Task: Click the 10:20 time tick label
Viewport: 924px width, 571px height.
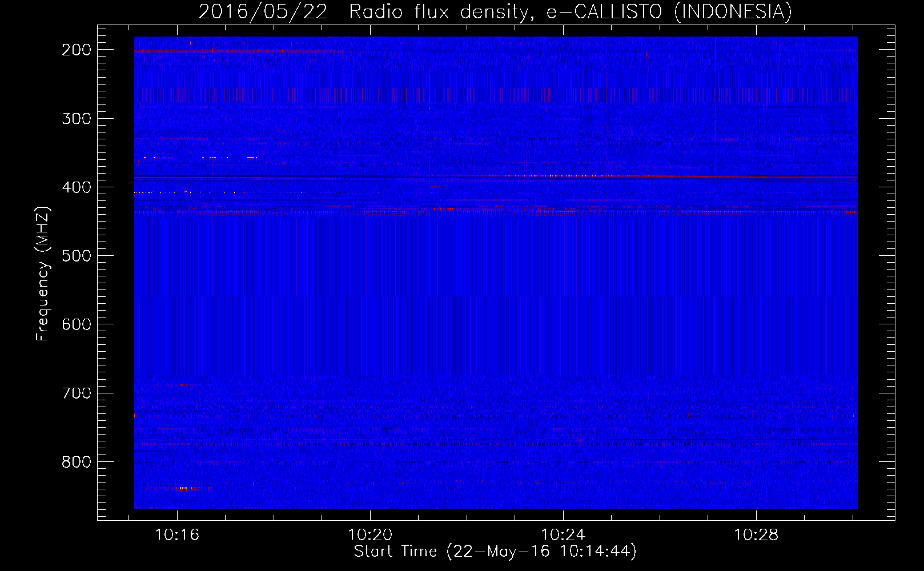Action: tap(370, 535)
